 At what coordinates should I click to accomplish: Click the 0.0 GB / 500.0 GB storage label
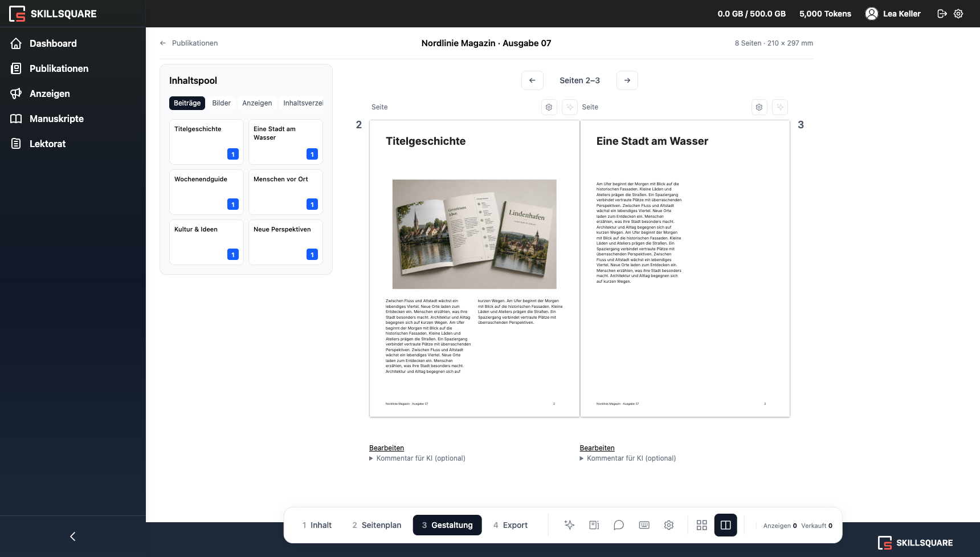pyautogui.click(x=752, y=14)
